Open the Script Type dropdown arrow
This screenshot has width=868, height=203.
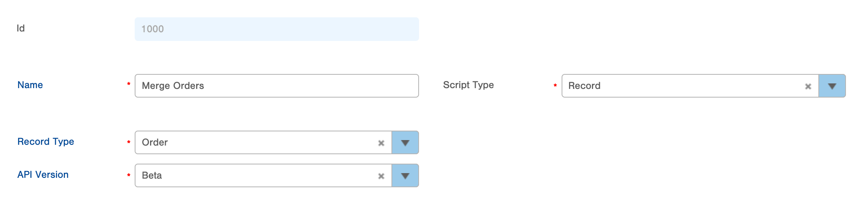coord(832,86)
